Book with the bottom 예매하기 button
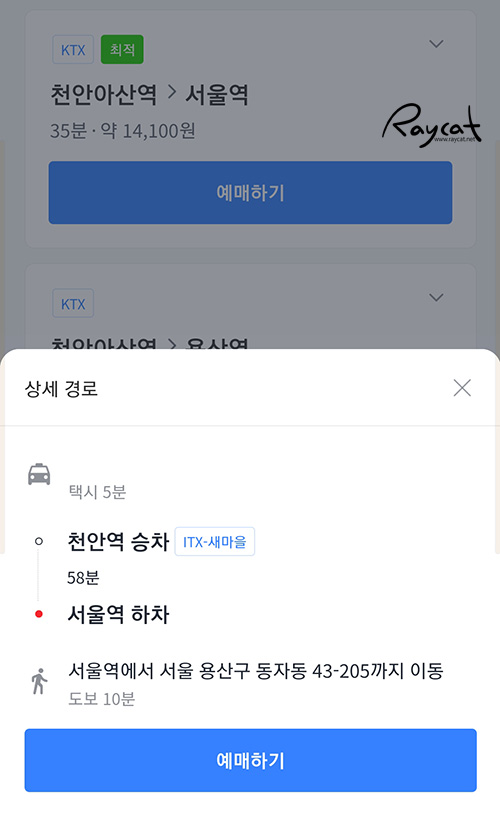This screenshot has height=823, width=500. [250, 760]
